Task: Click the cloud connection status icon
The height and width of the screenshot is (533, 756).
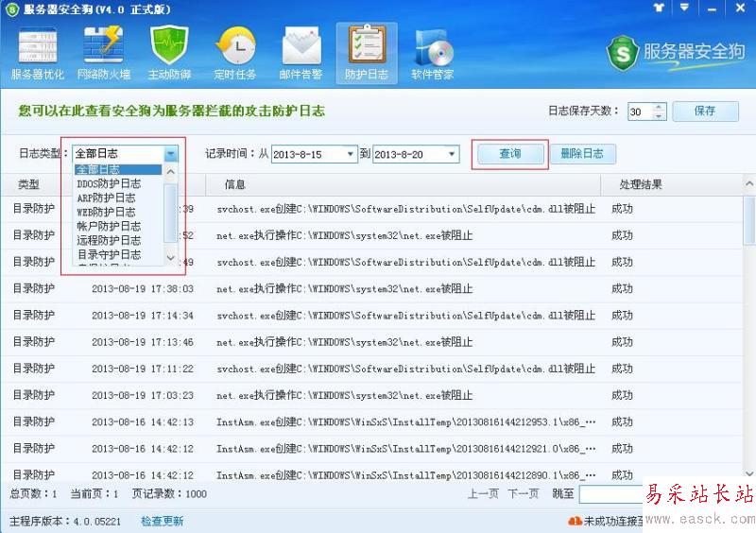Action: point(575,521)
